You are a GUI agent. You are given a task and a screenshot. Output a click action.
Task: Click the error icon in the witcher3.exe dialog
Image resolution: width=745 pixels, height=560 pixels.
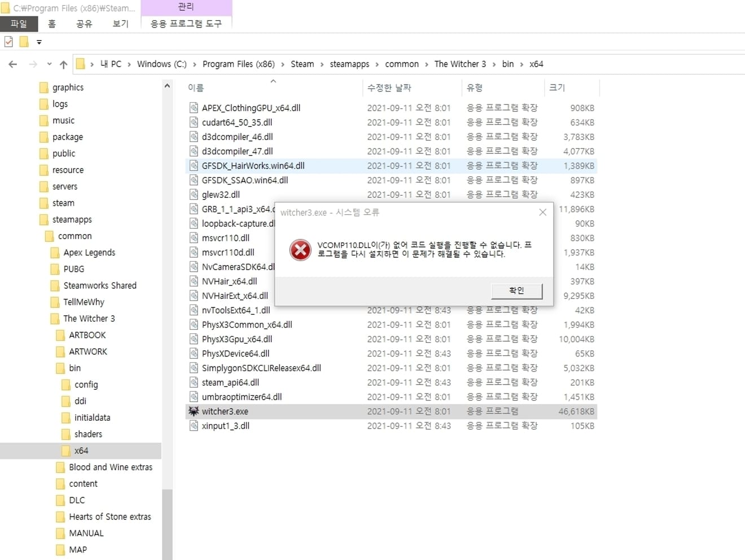click(x=300, y=250)
